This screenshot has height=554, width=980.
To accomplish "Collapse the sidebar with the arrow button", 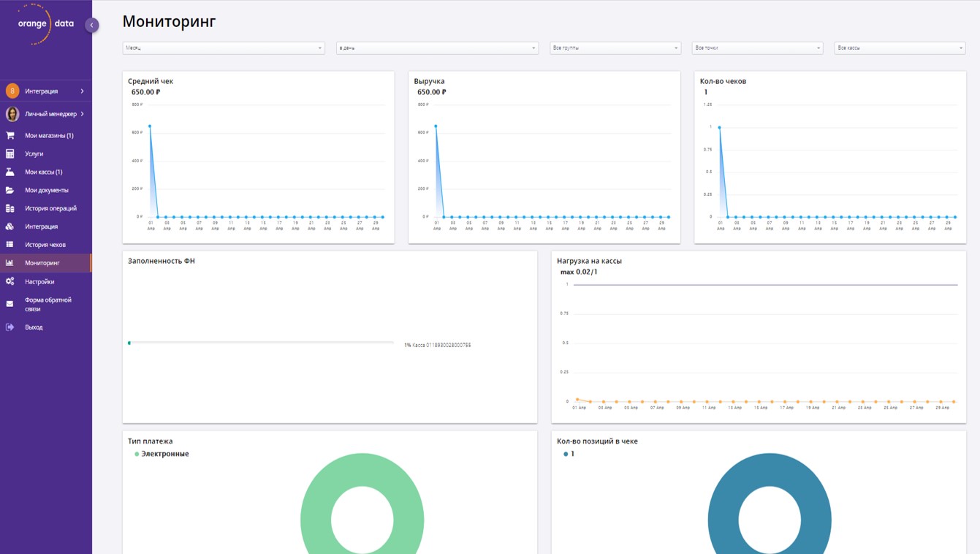I will (x=91, y=25).
